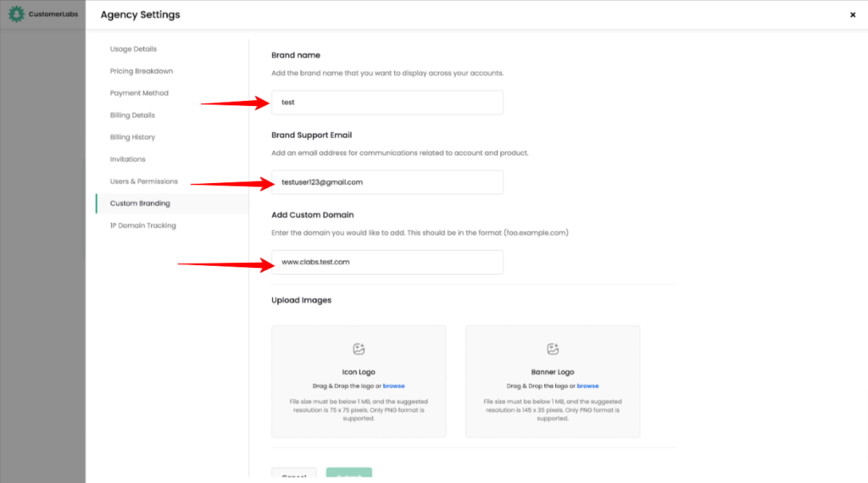This screenshot has width=868, height=483.
Task: View Billing History page
Action: (132, 137)
